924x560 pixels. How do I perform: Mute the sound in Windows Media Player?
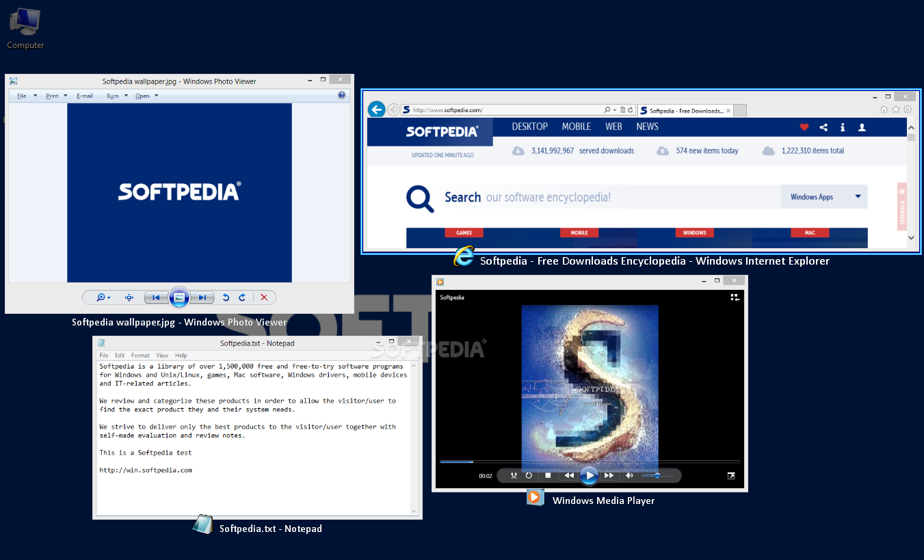629,475
